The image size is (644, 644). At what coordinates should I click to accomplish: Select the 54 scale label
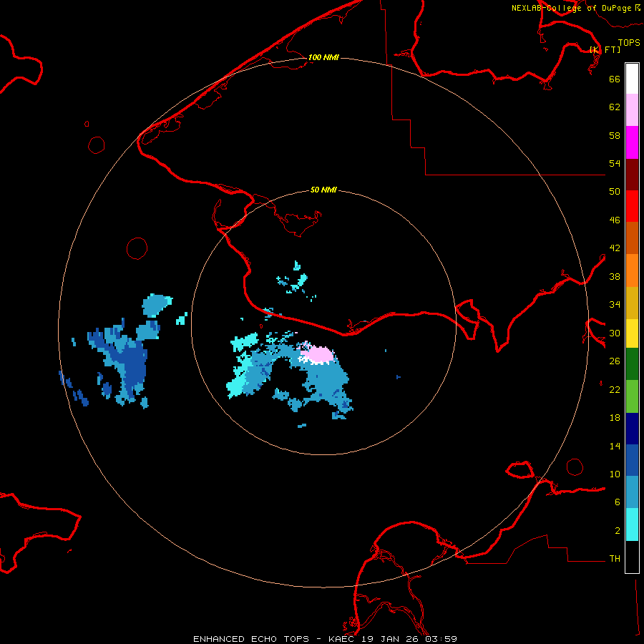pos(615,163)
